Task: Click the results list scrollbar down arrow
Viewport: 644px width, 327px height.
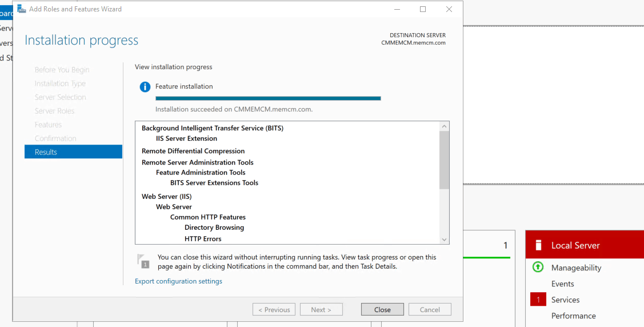Action: [444, 239]
